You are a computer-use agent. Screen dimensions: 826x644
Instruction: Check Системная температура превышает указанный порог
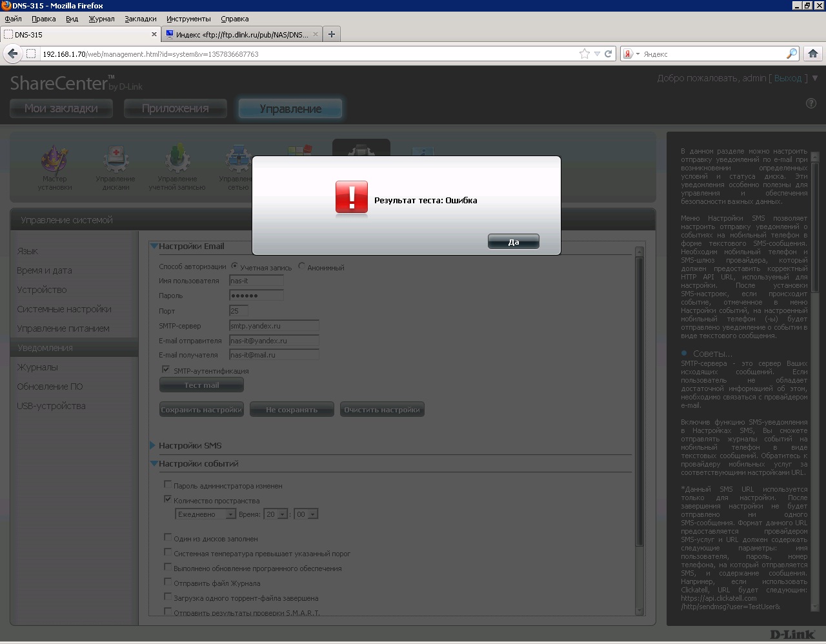pos(168,552)
